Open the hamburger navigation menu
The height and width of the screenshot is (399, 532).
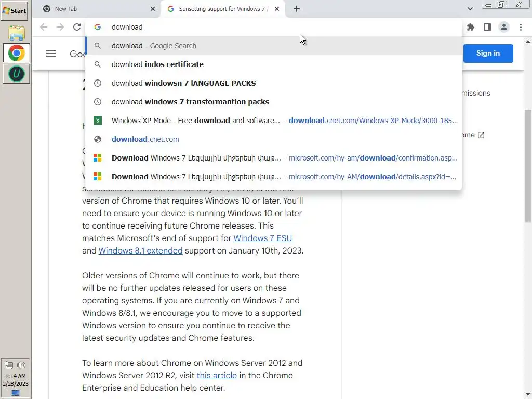click(x=51, y=54)
